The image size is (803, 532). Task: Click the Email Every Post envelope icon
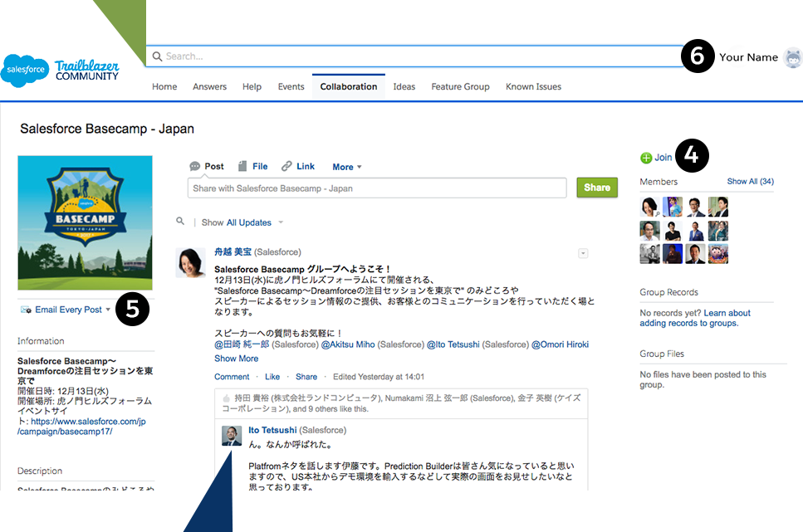[x=26, y=310]
